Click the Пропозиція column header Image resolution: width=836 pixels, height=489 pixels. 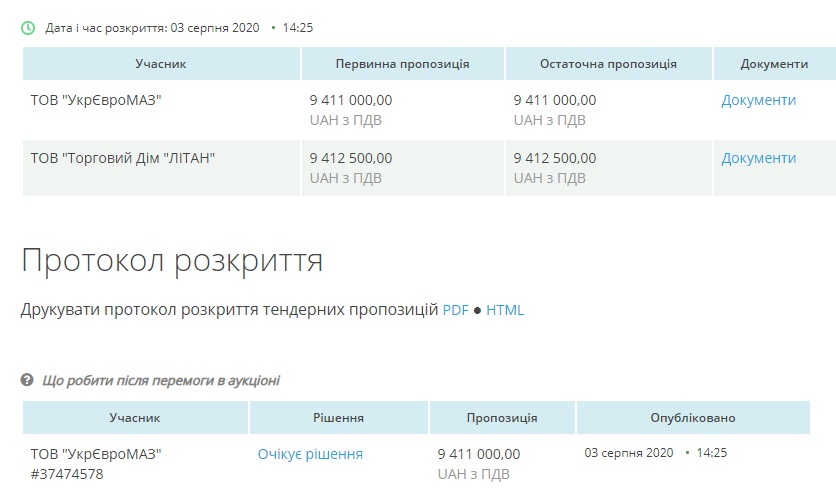coord(502,418)
